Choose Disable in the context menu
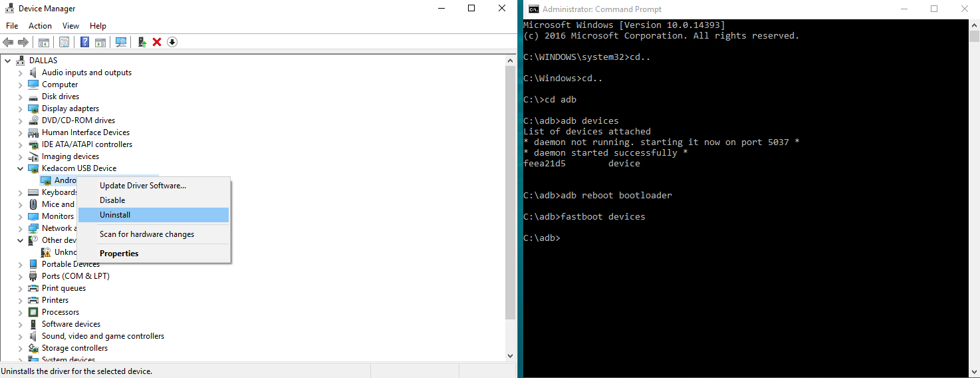The image size is (980, 378). tap(154, 200)
